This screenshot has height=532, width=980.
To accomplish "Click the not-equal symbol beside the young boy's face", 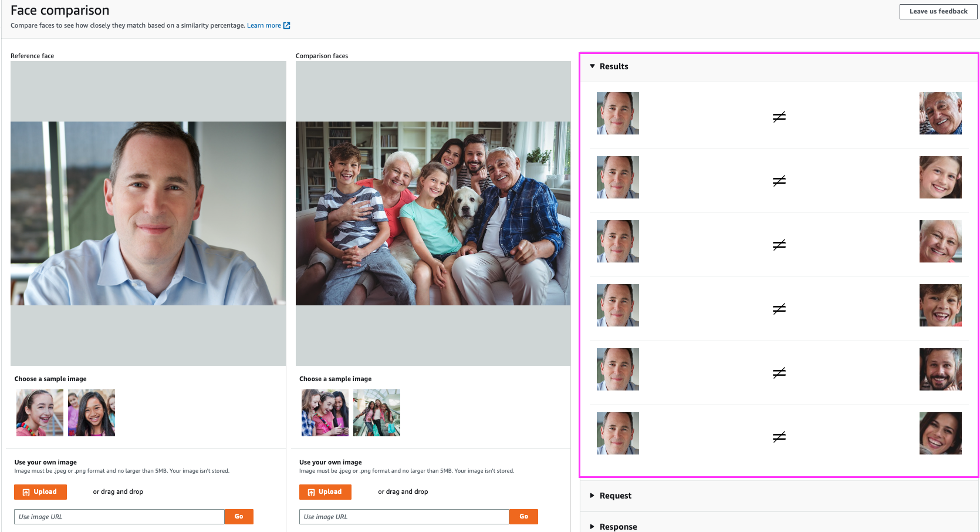I will coord(779,308).
